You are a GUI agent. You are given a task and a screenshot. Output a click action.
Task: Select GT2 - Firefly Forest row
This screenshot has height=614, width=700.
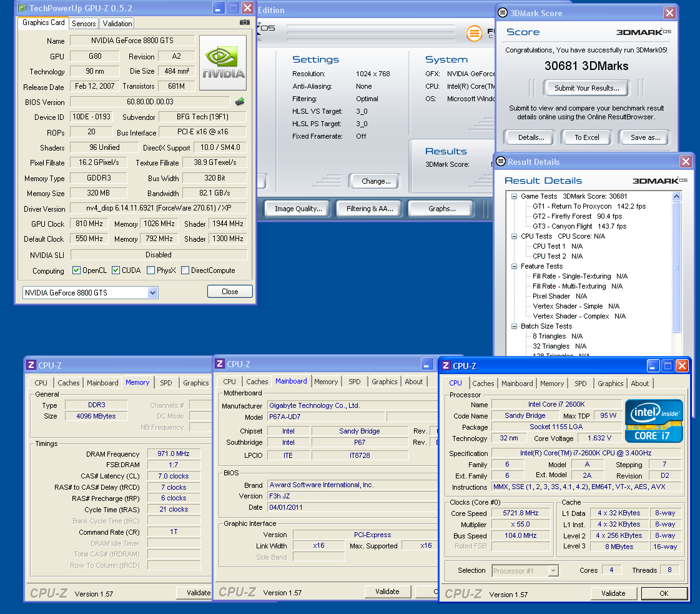pyautogui.click(x=577, y=216)
